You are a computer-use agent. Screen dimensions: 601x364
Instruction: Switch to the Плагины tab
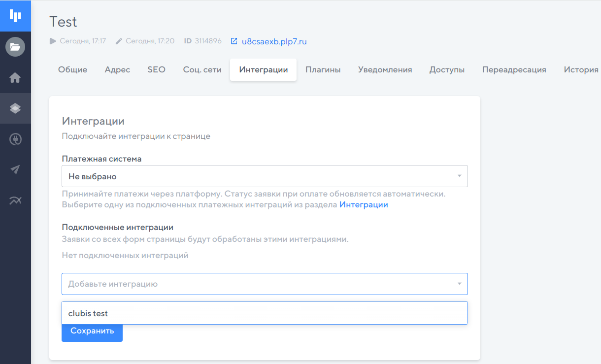pos(323,69)
